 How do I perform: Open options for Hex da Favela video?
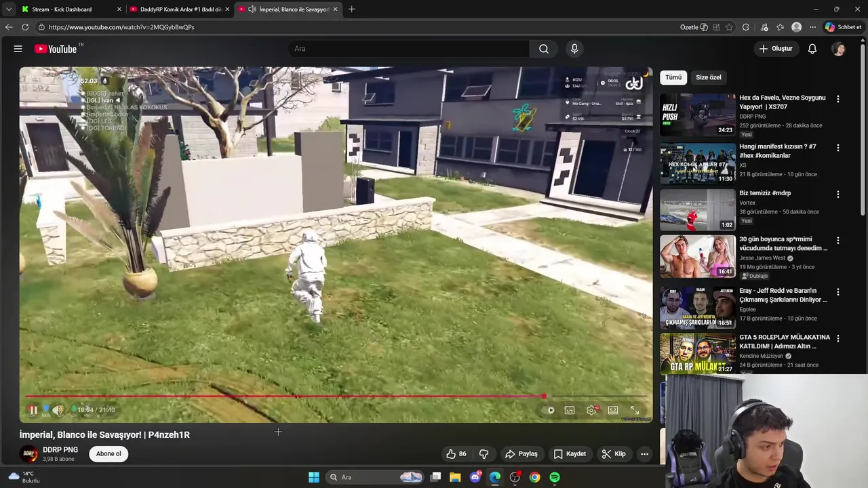838,99
